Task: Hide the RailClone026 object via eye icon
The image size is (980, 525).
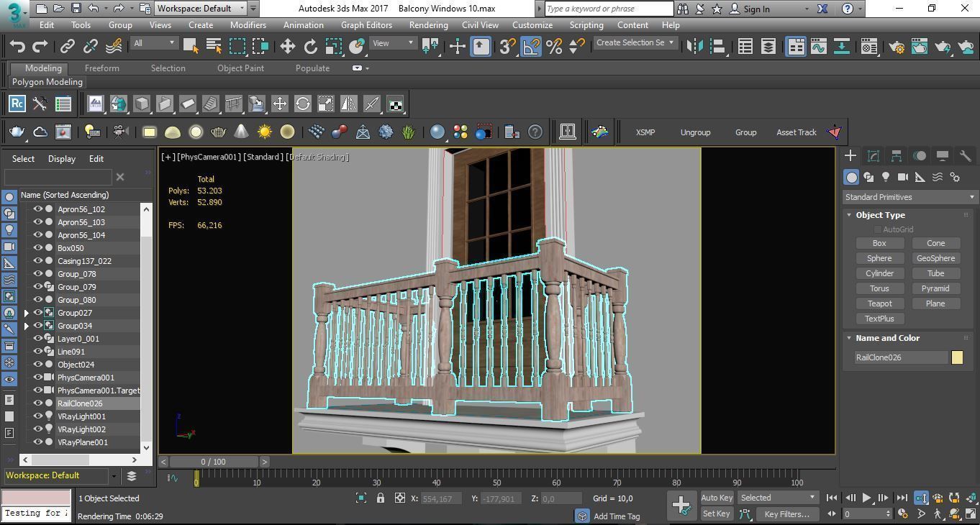Action: [x=38, y=403]
